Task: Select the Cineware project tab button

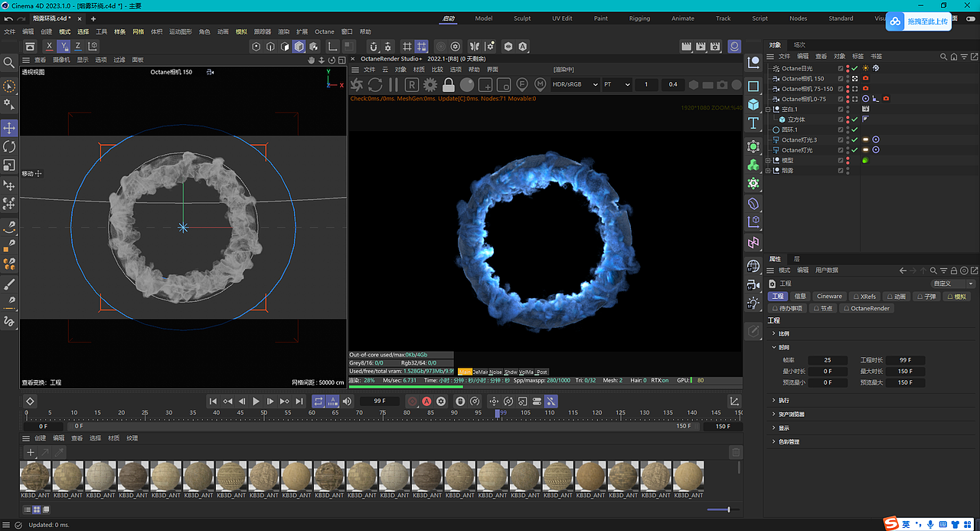Action: coord(829,296)
